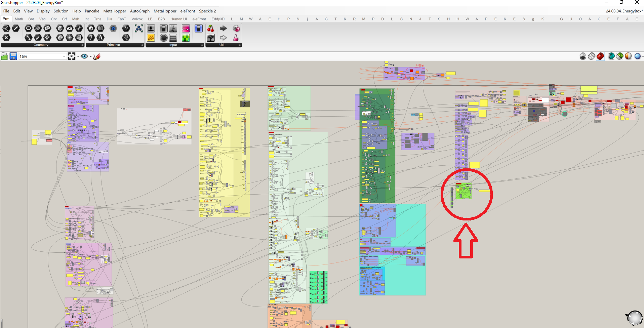Expand the Input panel component list
644x328 pixels.
pyautogui.click(x=202, y=45)
